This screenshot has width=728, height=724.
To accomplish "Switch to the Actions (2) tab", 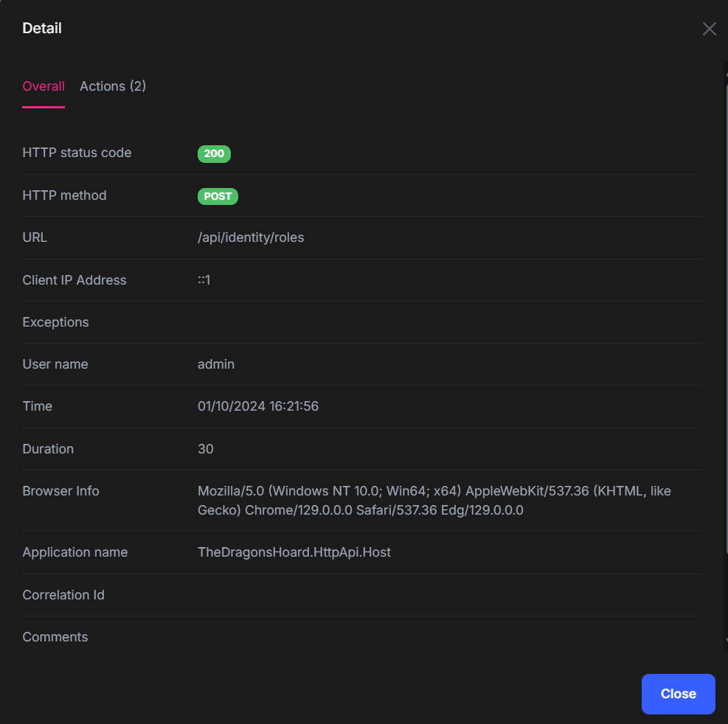I will tap(113, 86).
